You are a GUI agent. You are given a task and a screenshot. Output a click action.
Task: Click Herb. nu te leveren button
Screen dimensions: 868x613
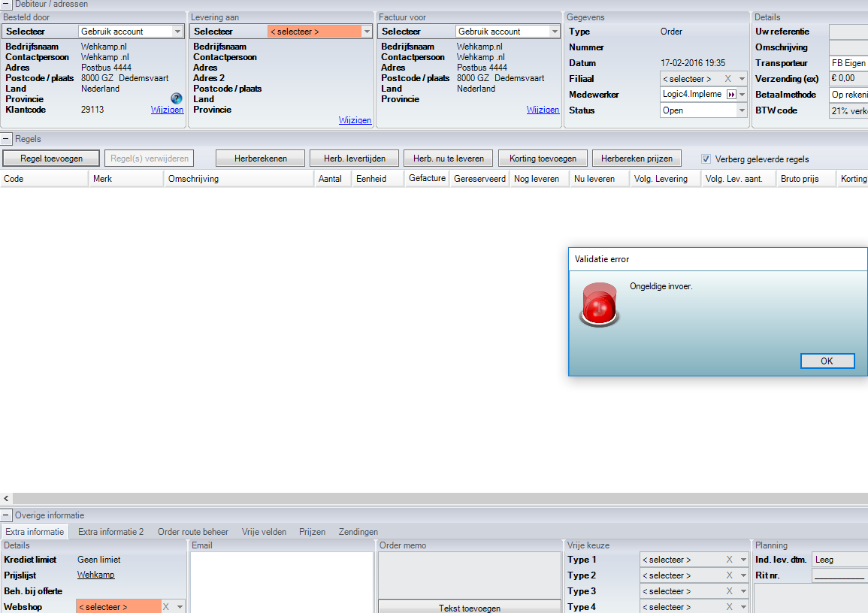point(449,159)
